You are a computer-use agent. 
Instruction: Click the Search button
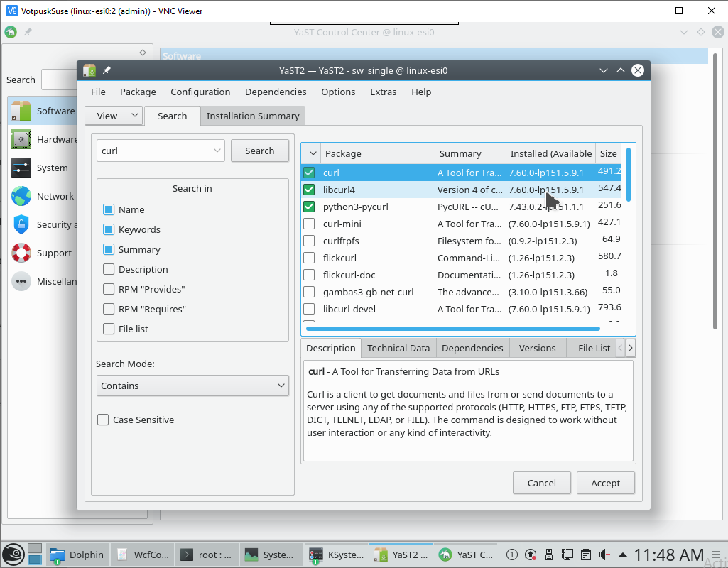[259, 151]
